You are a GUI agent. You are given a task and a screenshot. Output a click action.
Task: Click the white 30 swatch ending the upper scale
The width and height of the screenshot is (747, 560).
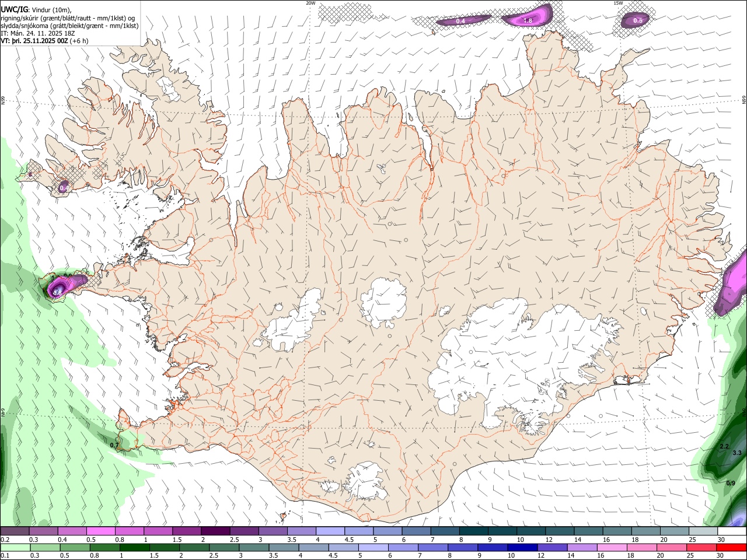(x=732, y=531)
